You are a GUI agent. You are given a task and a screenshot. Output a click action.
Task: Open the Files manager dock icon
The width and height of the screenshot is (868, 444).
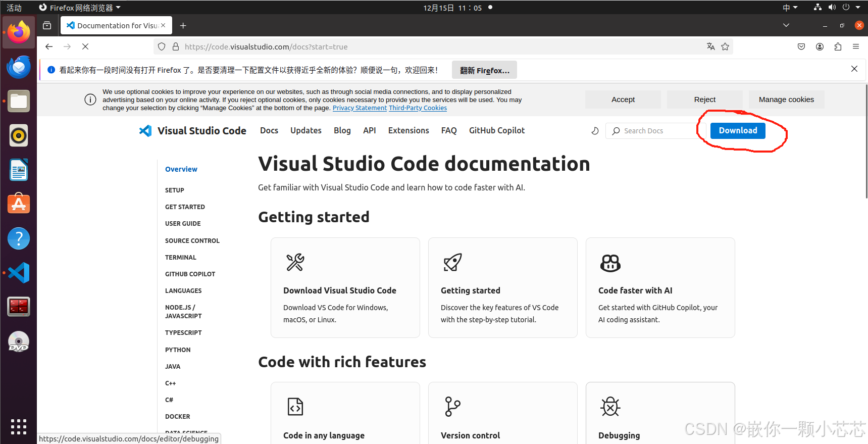click(x=19, y=101)
